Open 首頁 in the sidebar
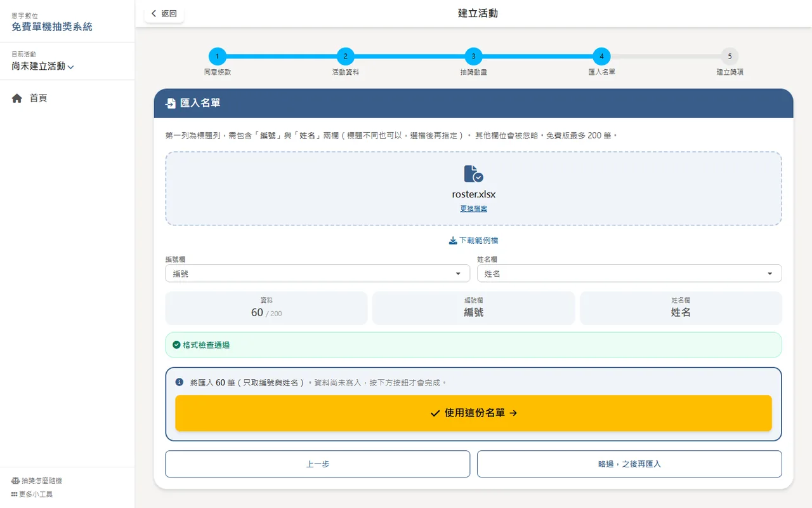Image resolution: width=812 pixels, height=508 pixels. (38, 98)
